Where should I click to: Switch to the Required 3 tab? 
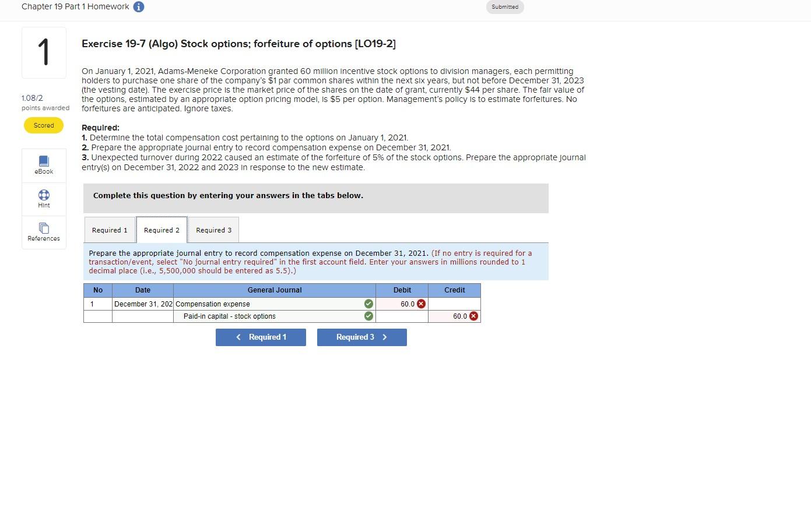coord(213,230)
